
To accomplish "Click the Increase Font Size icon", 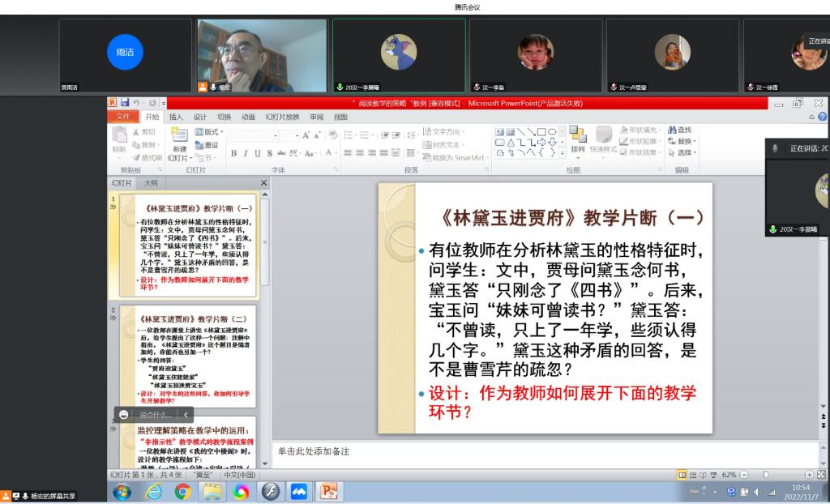I will coord(306,135).
